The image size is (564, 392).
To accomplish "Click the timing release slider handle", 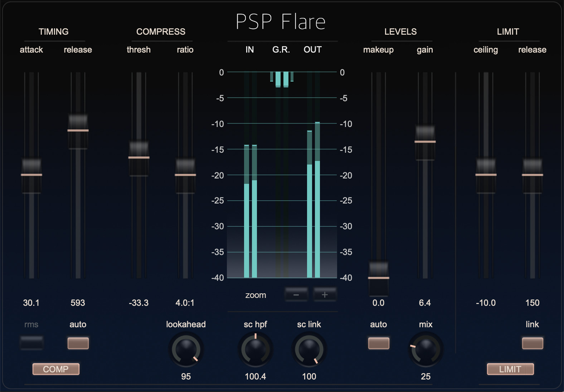I will (78, 131).
